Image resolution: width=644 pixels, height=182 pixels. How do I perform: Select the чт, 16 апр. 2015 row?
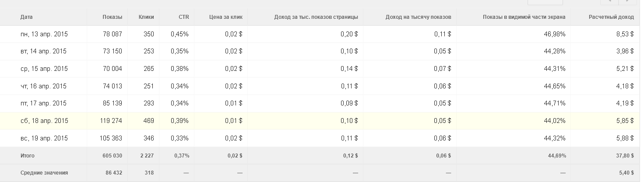coord(43,86)
